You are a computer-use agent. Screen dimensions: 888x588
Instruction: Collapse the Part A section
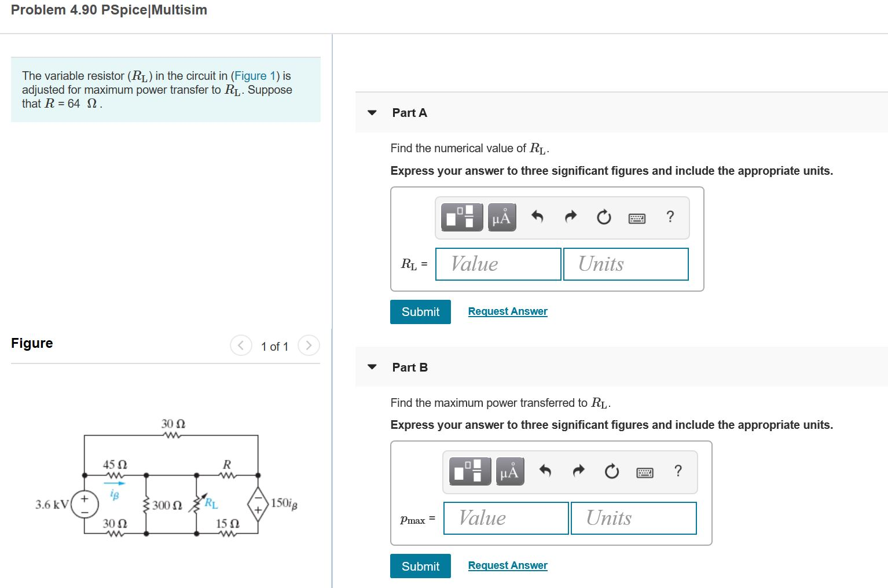pos(372,113)
